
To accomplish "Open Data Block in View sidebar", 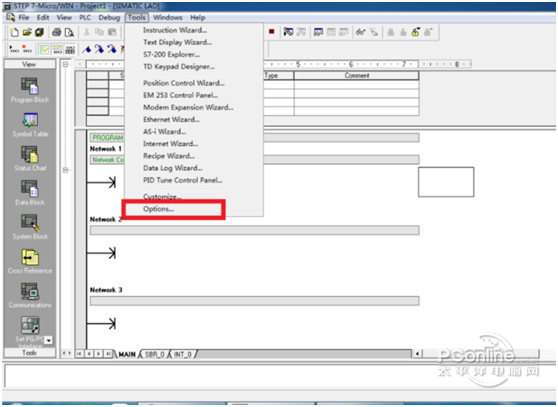I will (30, 193).
